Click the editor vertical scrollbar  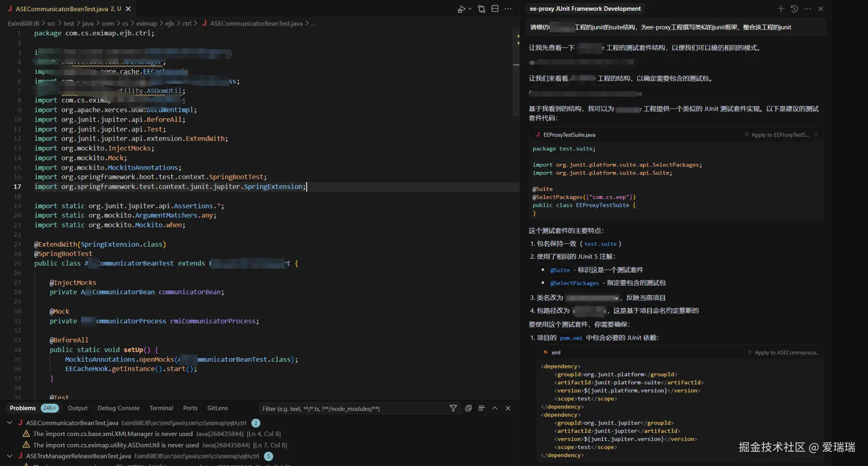[x=516, y=72]
